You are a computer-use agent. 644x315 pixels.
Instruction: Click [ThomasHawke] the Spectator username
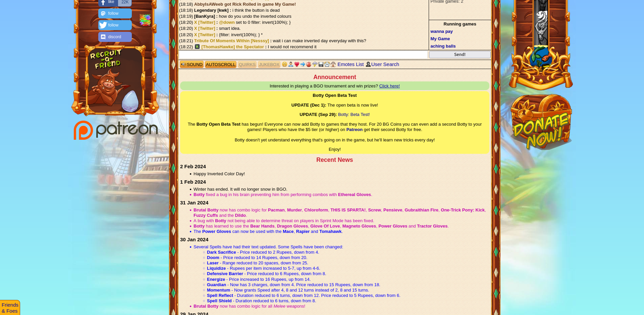[232, 47]
